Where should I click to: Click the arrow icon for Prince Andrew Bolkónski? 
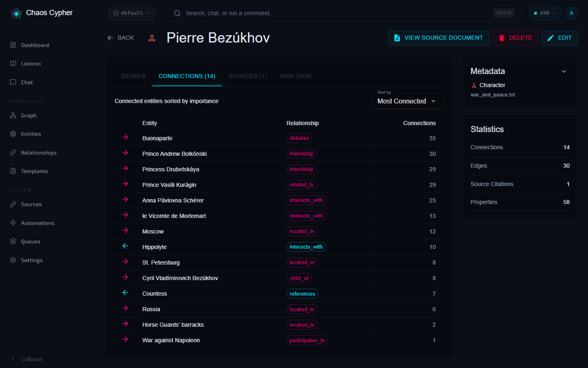tap(125, 153)
